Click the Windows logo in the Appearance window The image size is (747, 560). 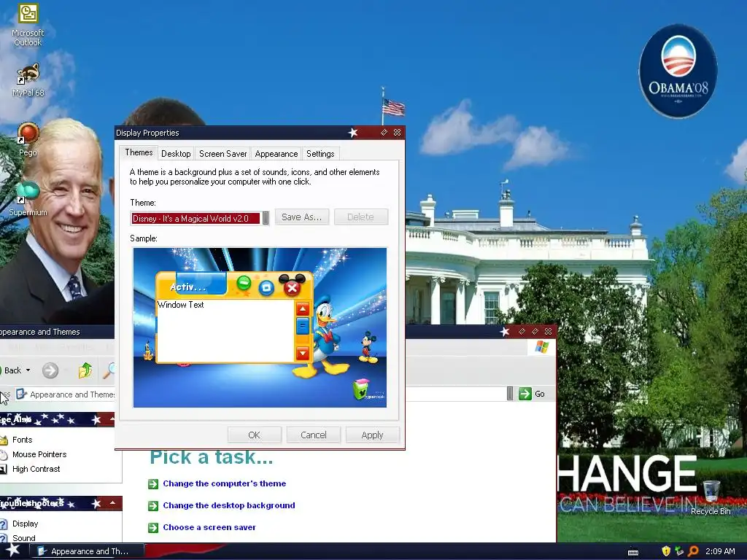coord(541,346)
